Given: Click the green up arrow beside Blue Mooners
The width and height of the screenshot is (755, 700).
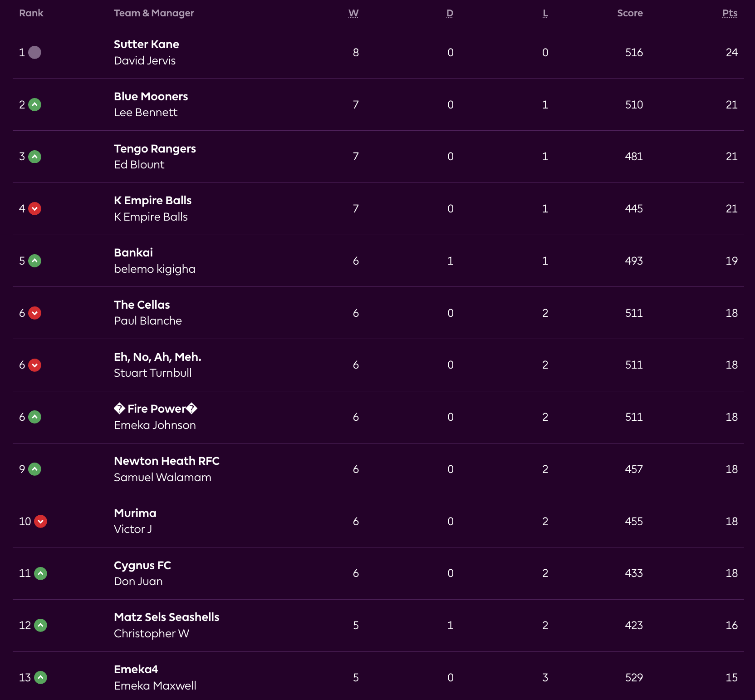Looking at the screenshot, I should pyautogui.click(x=34, y=105).
